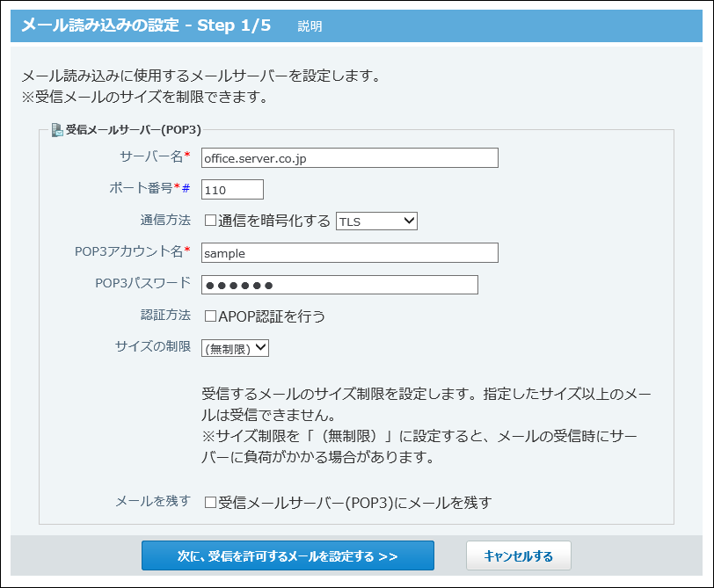
Task: Click the POP3パスワード label
Action: [x=142, y=283]
